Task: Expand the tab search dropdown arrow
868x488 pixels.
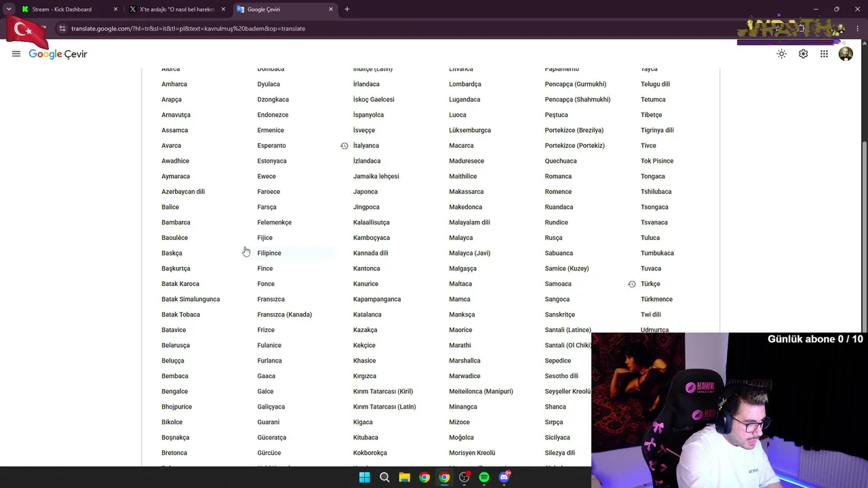Action: pyautogui.click(x=9, y=9)
